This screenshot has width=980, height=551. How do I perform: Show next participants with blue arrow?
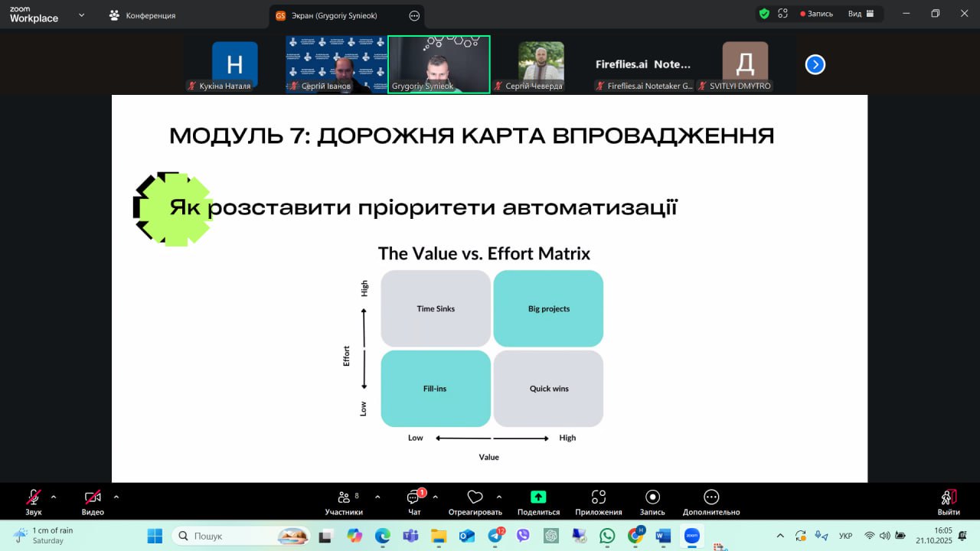click(815, 65)
